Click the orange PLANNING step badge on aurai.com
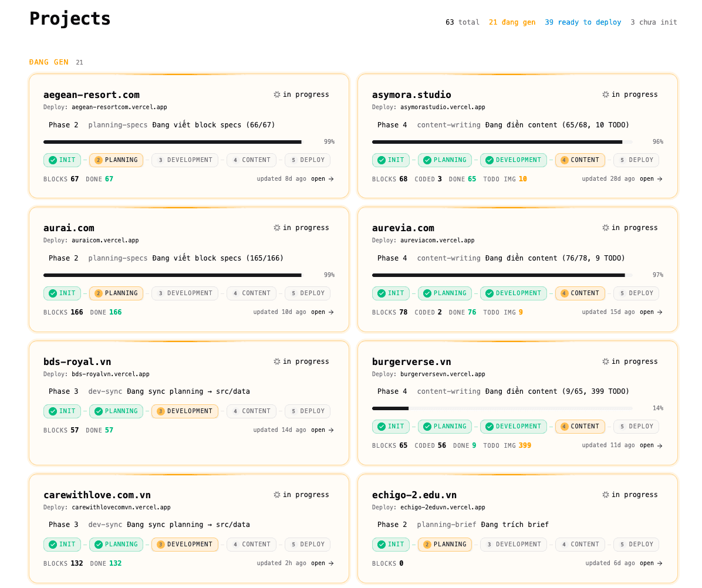Image resolution: width=702 pixels, height=588 pixels. coord(116,293)
